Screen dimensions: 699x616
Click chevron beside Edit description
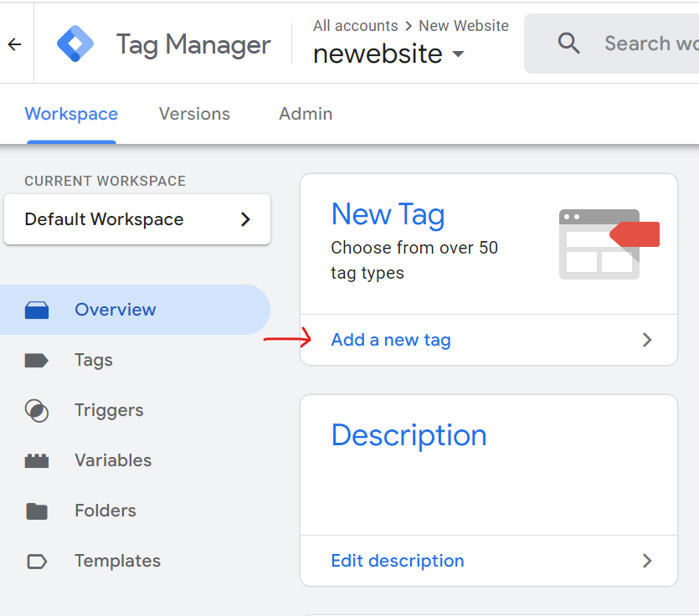[x=646, y=561]
